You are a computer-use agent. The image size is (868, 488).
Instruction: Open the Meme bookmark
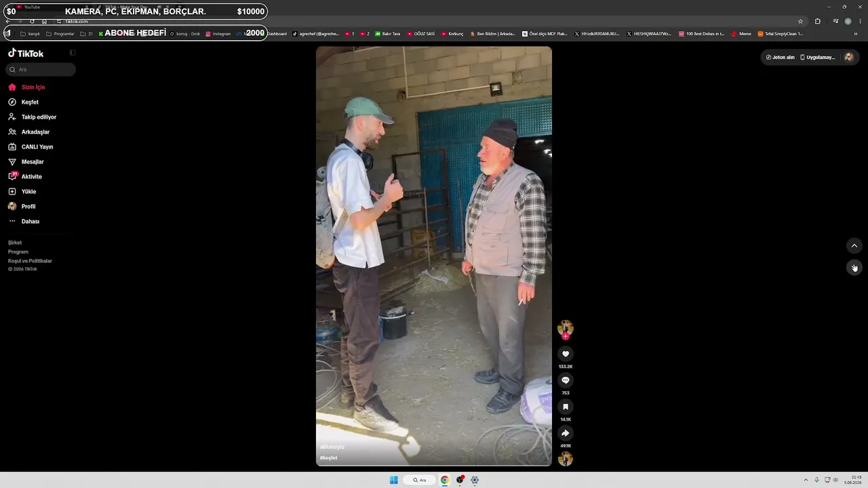pos(741,34)
